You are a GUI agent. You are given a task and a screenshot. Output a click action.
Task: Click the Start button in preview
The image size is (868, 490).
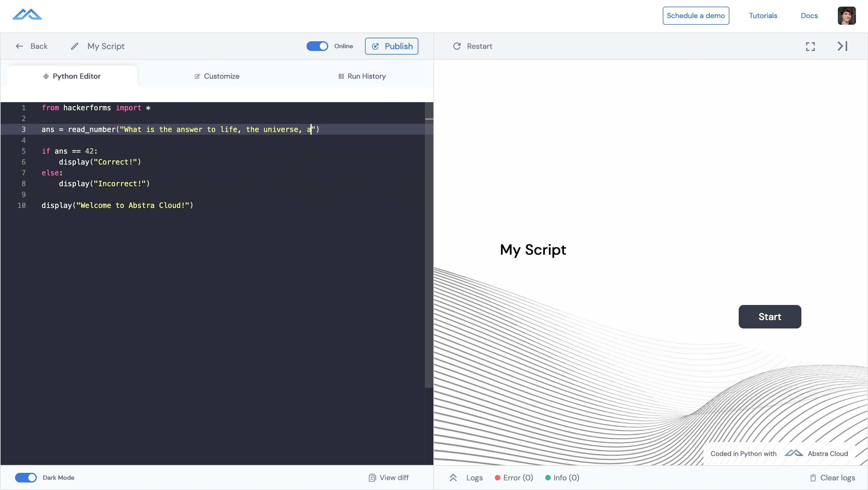pos(770,316)
